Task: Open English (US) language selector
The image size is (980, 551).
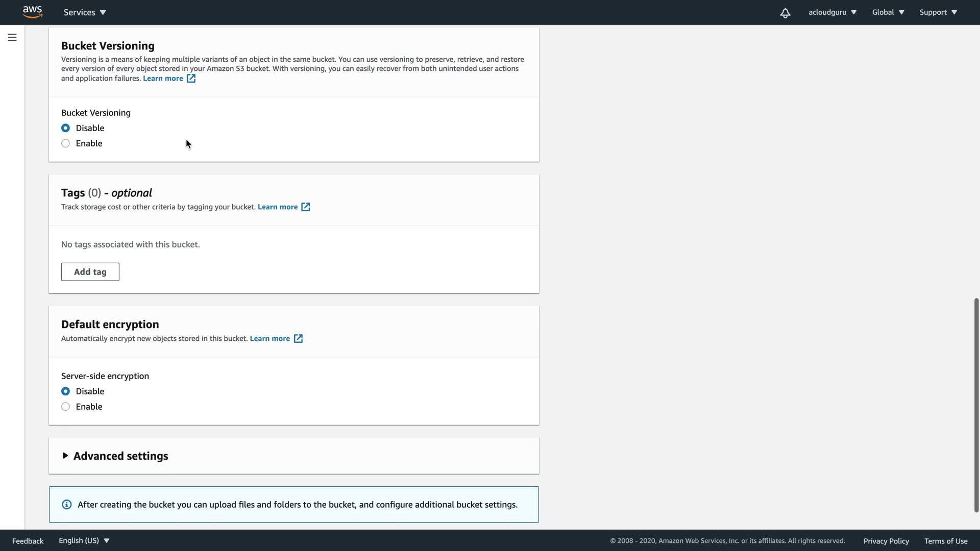Action: 84,540
